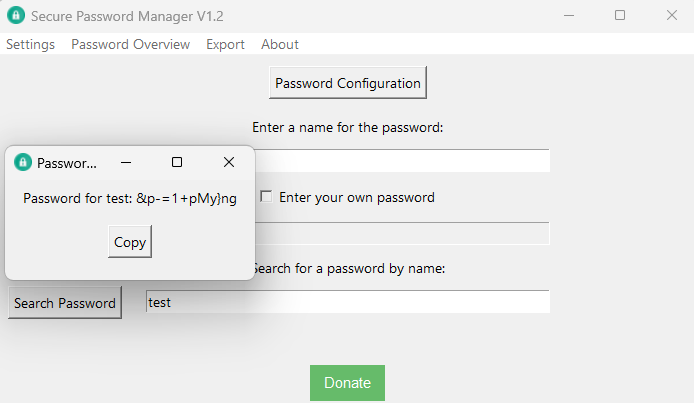Click the main window lock app icon

click(16, 15)
